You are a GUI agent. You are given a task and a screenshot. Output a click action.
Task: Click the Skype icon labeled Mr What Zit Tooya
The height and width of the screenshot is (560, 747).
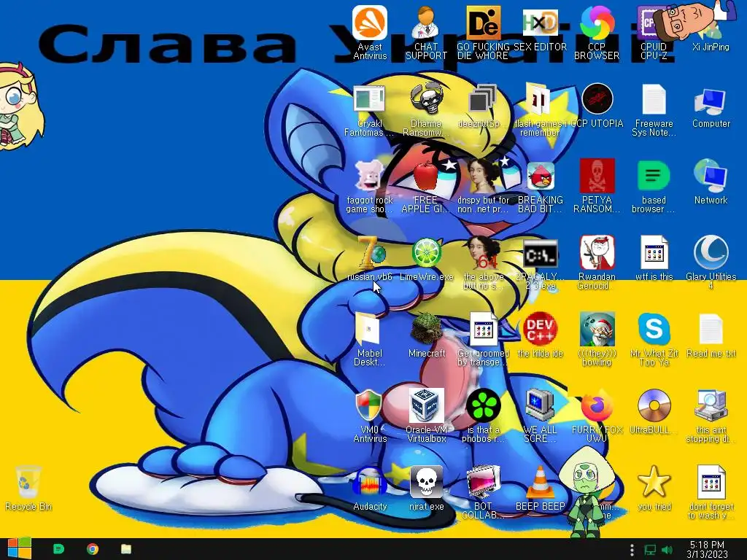point(654,339)
